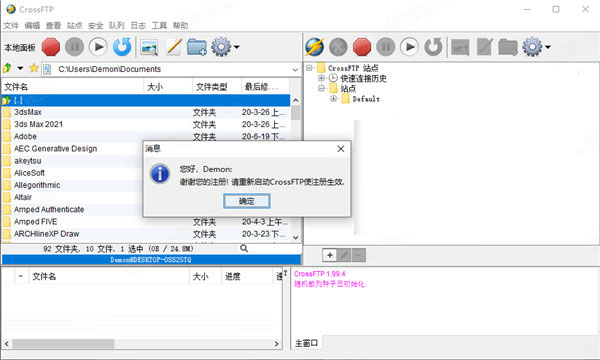The image size is (600, 360).
Task: Click the queue 进度 column header
Action: click(247, 276)
